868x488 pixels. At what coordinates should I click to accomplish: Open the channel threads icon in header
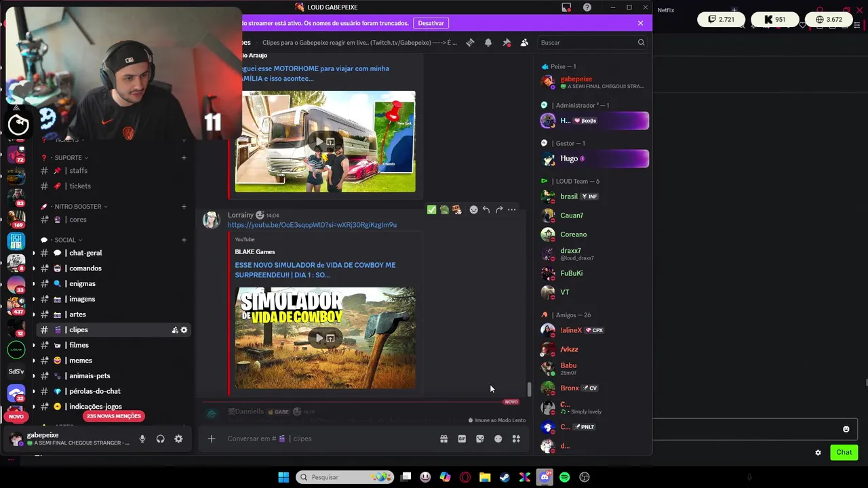pyautogui.click(x=470, y=42)
